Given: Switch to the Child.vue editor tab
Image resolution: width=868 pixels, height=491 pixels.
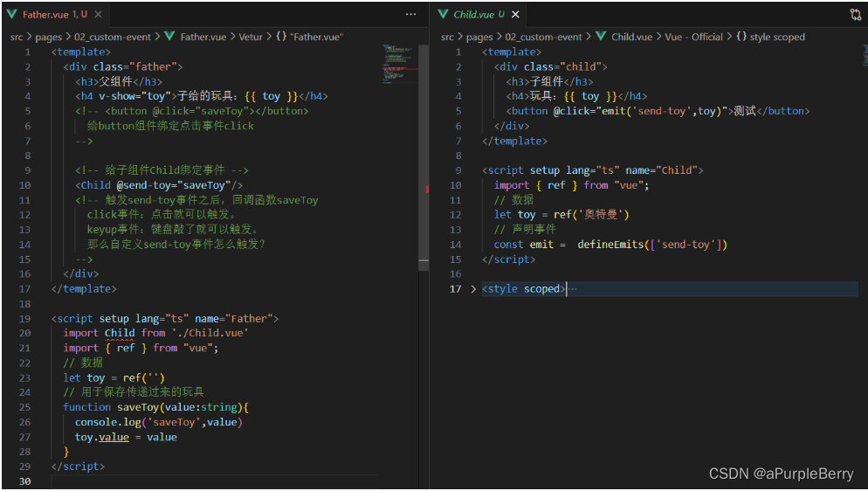Looking at the screenshot, I should [x=479, y=14].
